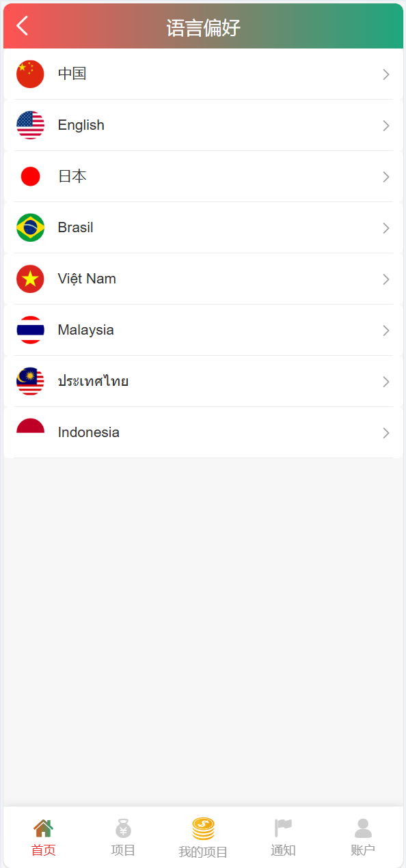Click the United States flag icon
406x868 pixels.
tap(30, 125)
